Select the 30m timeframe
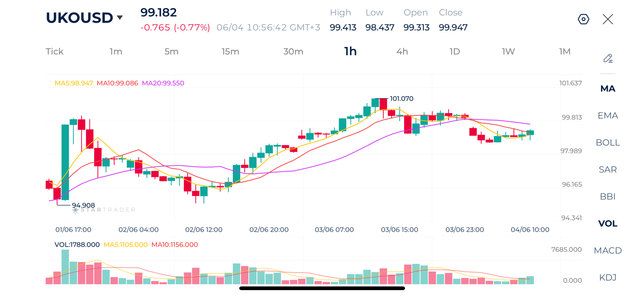Image resolution: width=644 pixels, height=296 pixels. (x=293, y=51)
